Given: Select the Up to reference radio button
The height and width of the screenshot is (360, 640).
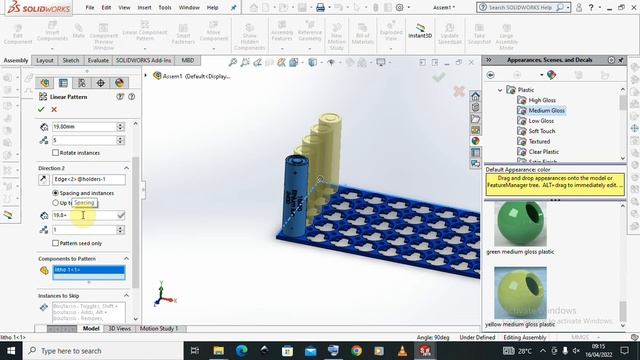Looking at the screenshot, I should (56, 202).
